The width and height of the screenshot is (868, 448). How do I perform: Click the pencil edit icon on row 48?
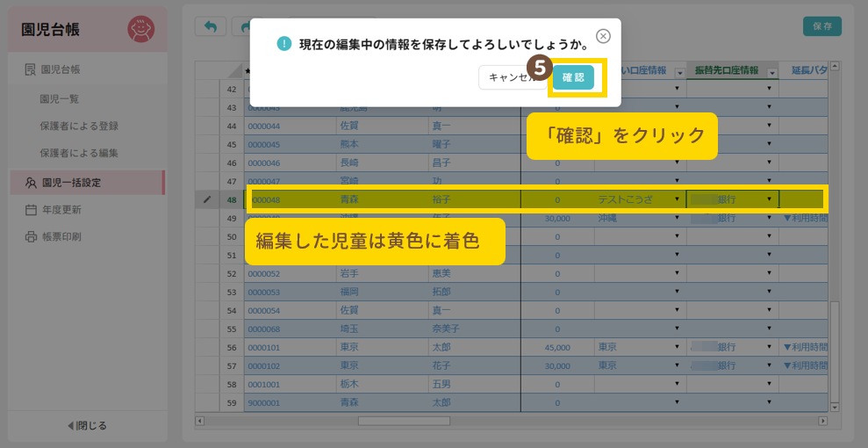(x=207, y=199)
